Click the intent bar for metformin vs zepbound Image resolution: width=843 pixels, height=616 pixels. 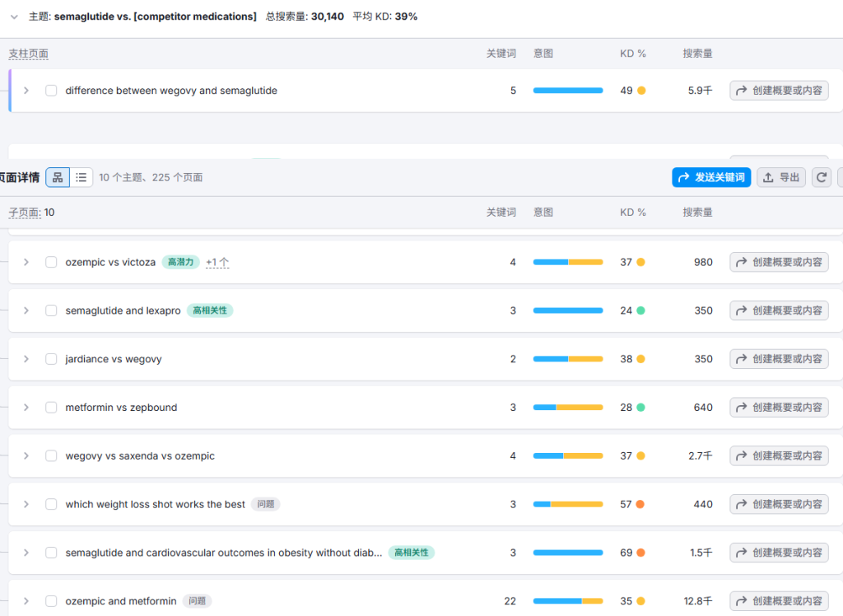568,408
